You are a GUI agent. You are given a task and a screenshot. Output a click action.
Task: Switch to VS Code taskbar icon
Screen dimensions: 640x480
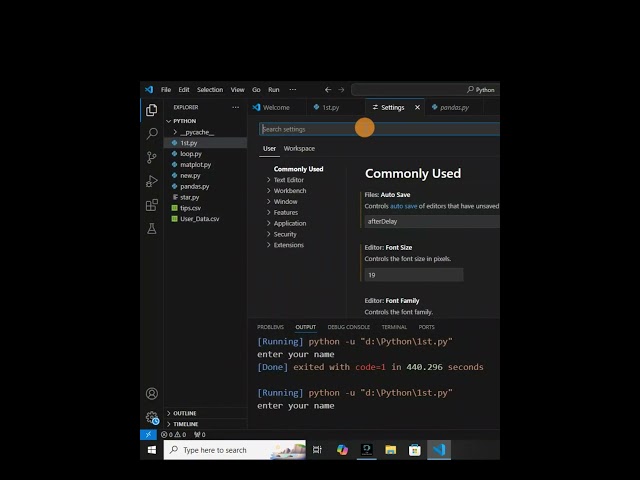pyautogui.click(x=439, y=450)
